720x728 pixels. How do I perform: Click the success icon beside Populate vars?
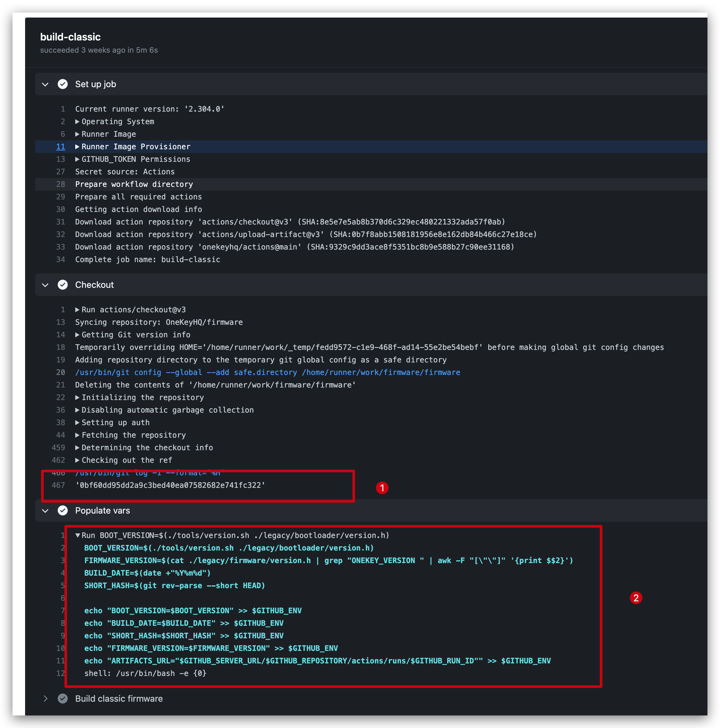[x=63, y=511]
